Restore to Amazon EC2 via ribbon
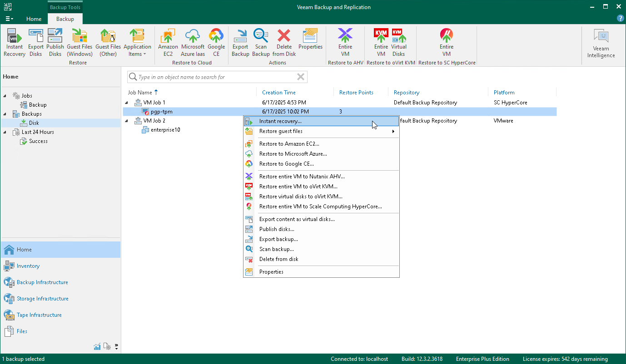The width and height of the screenshot is (626, 364). click(x=168, y=43)
